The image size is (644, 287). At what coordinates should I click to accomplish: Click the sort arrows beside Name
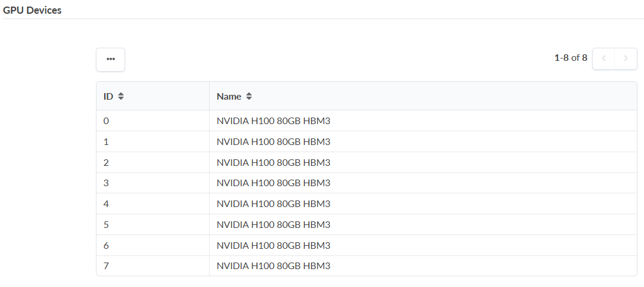(249, 96)
